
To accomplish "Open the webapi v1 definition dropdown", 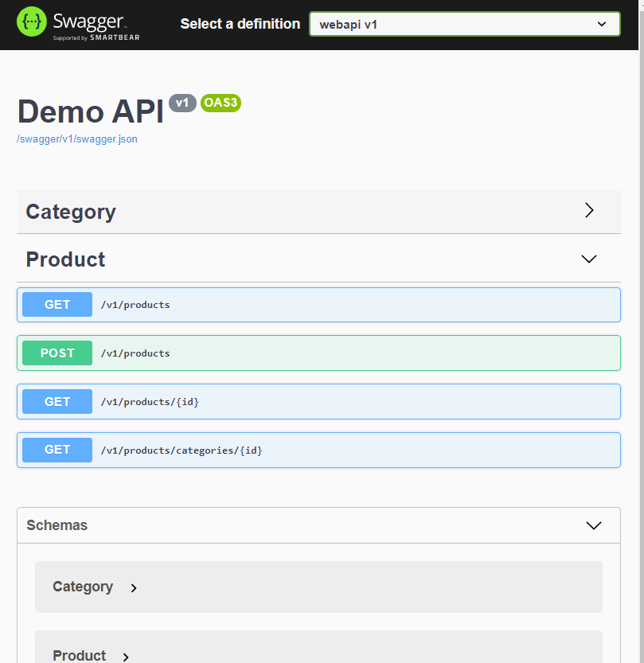I will pos(465,24).
